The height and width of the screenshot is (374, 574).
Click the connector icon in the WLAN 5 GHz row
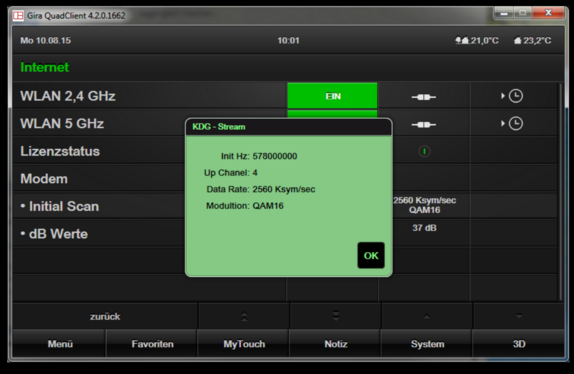click(424, 125)
